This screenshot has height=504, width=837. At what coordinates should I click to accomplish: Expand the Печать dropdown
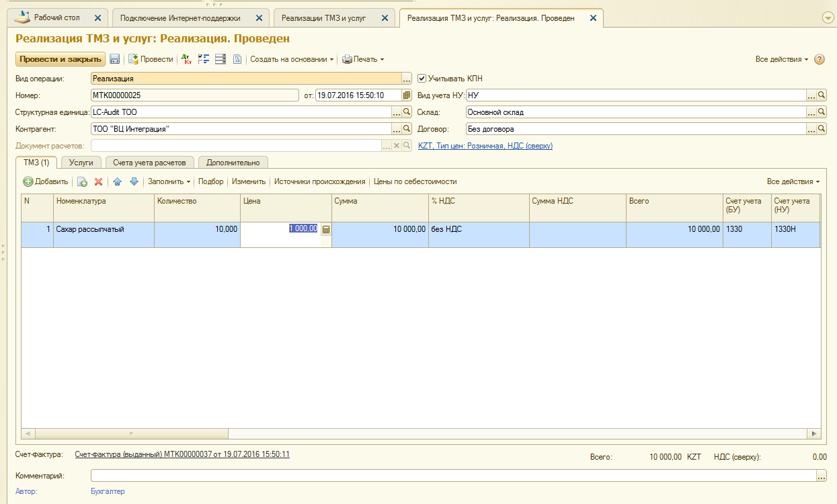click(x=363, y=59)
